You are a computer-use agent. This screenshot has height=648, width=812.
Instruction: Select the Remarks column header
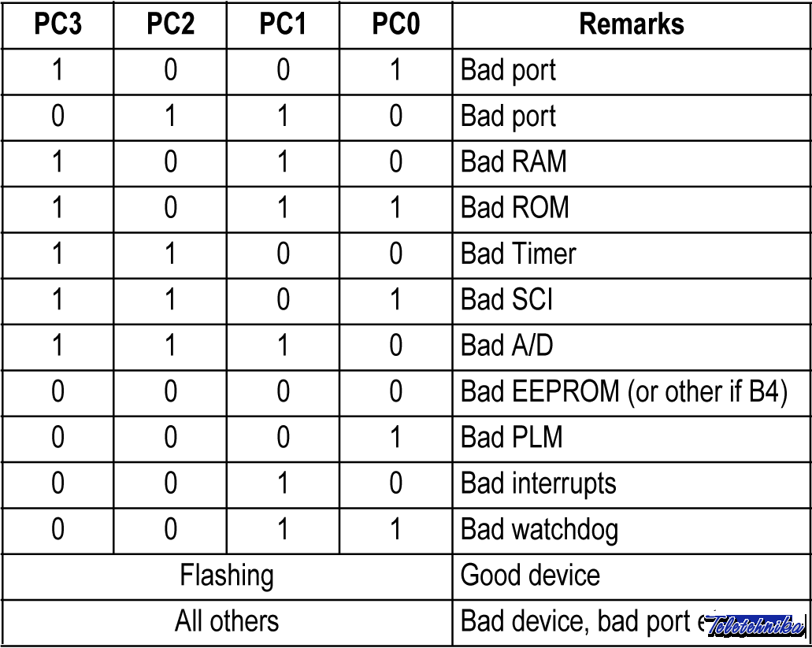pos(631,24)
